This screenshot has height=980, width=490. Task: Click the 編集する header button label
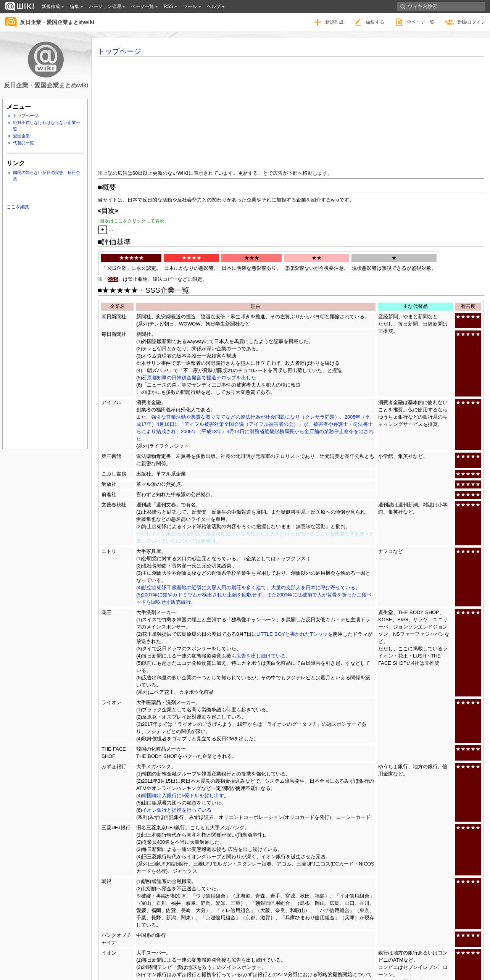pyautogui.click(x=375, y=22)
